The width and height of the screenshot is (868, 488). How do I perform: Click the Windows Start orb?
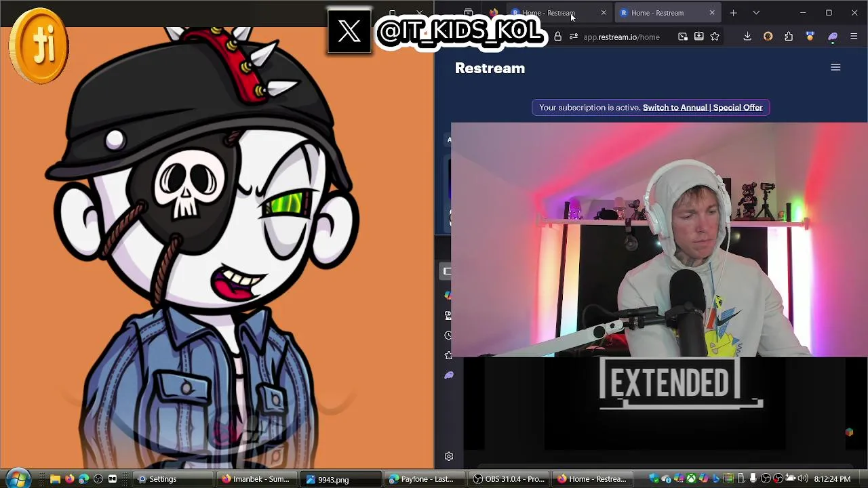pyautogui.click(x=18, y=479)
